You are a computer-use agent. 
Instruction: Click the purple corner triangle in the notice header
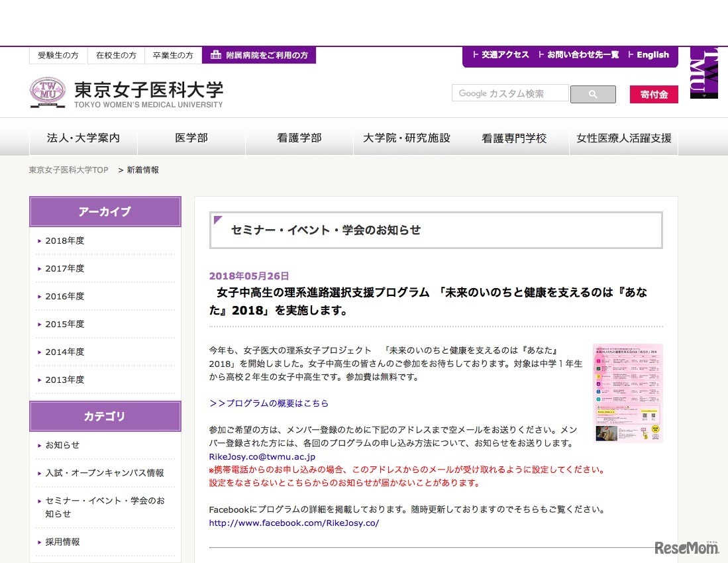219,219
